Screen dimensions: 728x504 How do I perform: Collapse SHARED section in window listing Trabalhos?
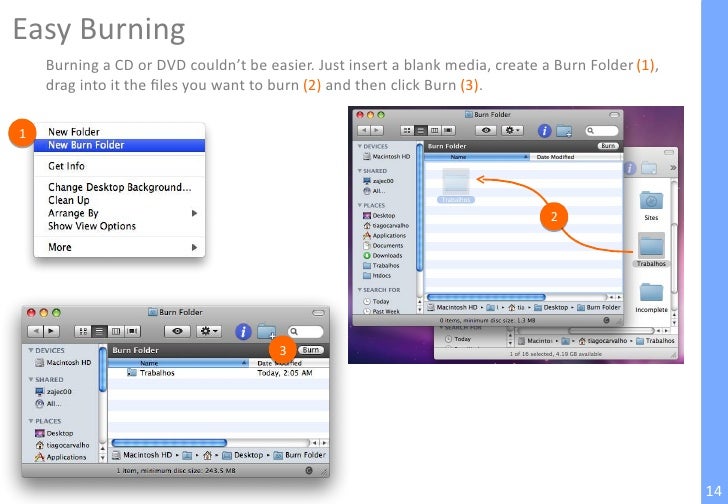tap(31, 380)
